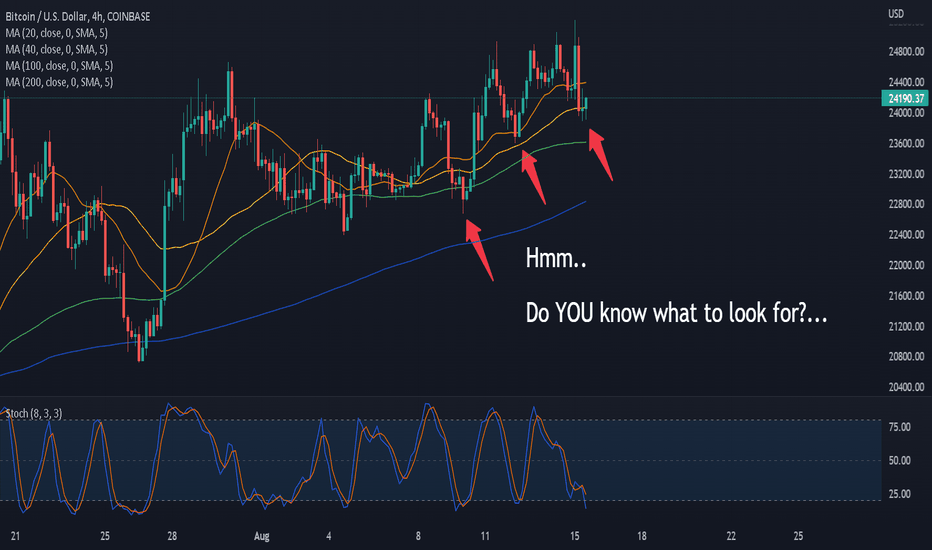The width and height of the screenshot is (932, 550).
Task: Click the 20800.00 price axis label
Action: point(906,357)
